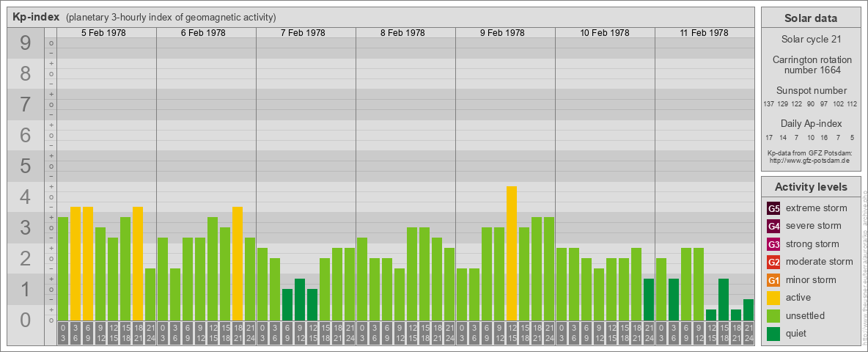Image resolution: width=868 pixels, height=352 pixels.
Task: Select the light green unsettled swatch
Action: tap(773, 315)
